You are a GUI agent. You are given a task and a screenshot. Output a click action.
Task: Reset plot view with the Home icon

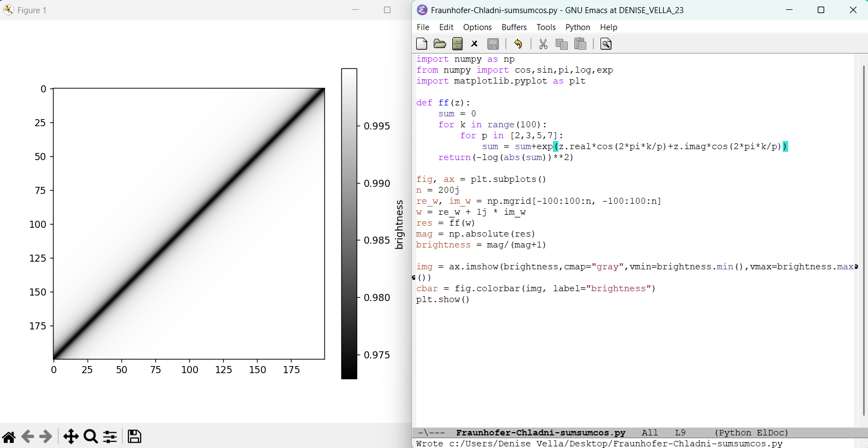pyautogui.click(x=9, y=437)
